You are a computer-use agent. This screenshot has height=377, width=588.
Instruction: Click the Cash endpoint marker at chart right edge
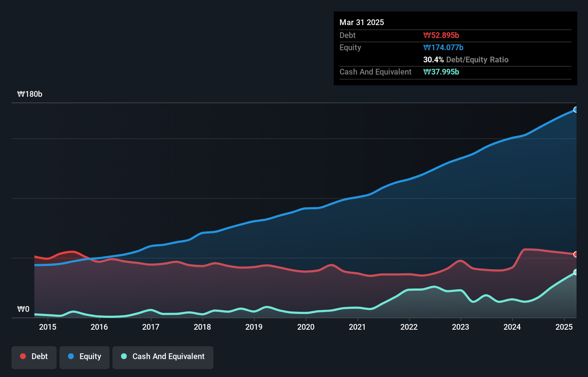click(x=576, y=272)
